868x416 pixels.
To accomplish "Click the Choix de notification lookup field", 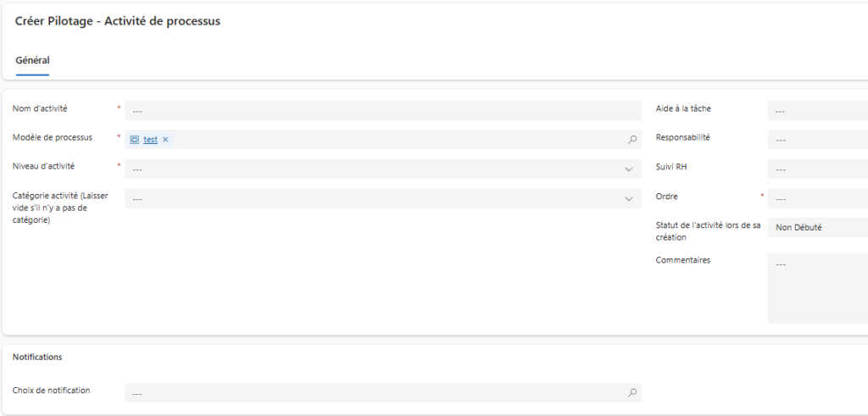I will coord(373,393).
